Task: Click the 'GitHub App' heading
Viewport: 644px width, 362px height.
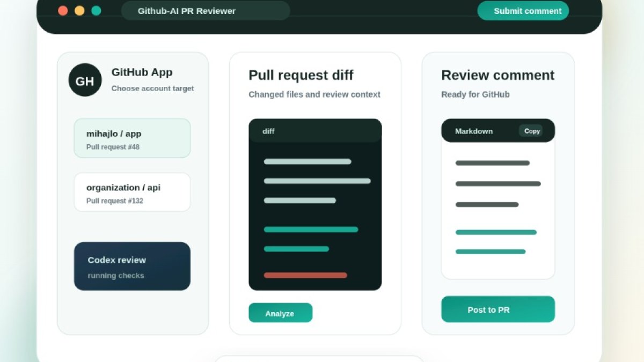Action: (x=142, y=72)
